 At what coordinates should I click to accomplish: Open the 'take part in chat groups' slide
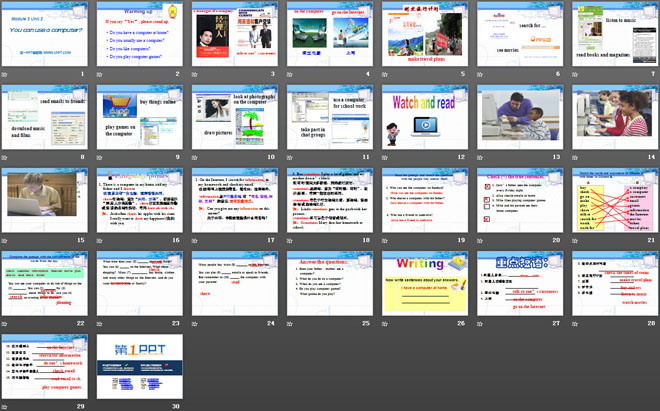329,115
